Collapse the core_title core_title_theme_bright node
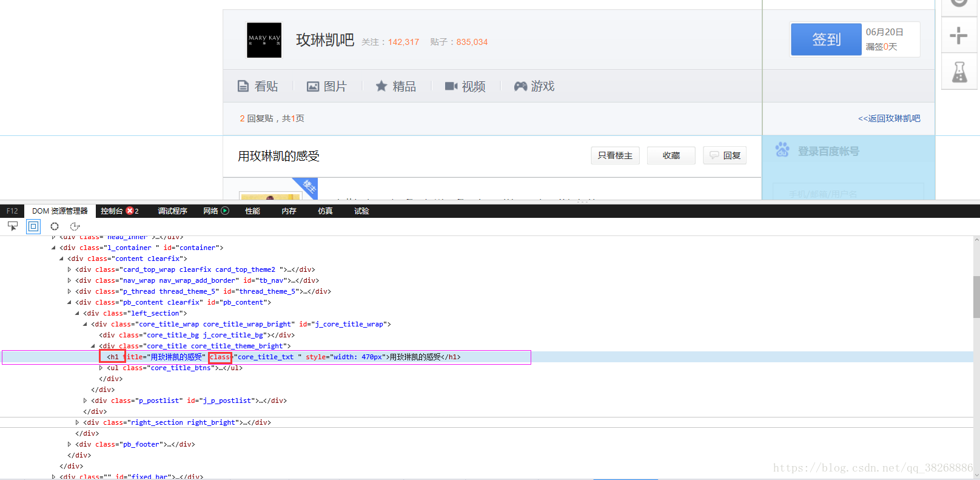The width and height of the screenshot is (980, 480). tap(93, 346)
